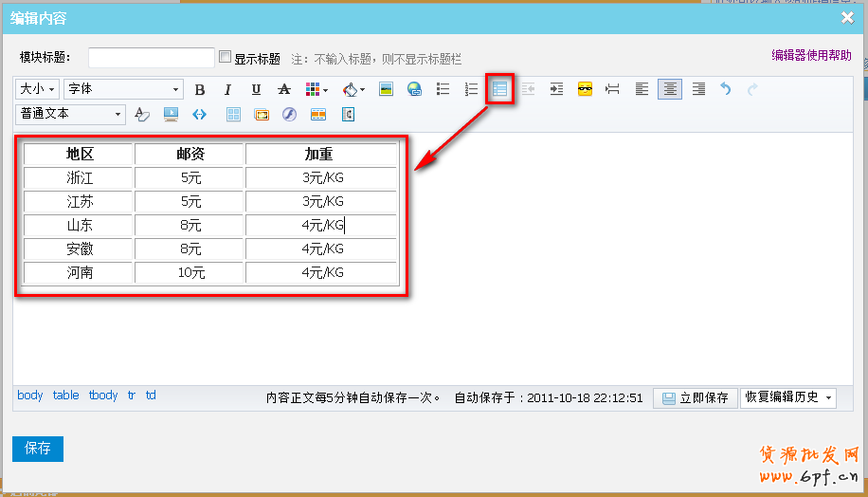Viewport: 868px width, 497px height.
Task: Toggle HTML source code view
Action: point(199,115)
